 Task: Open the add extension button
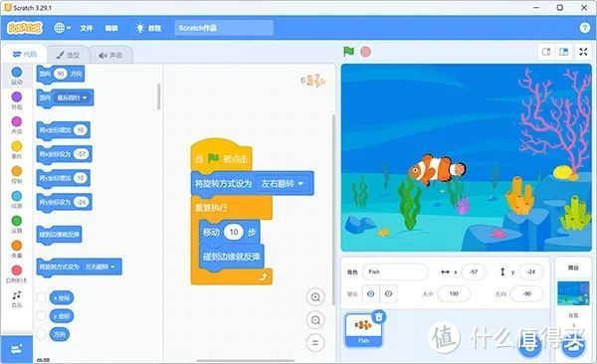16,349
